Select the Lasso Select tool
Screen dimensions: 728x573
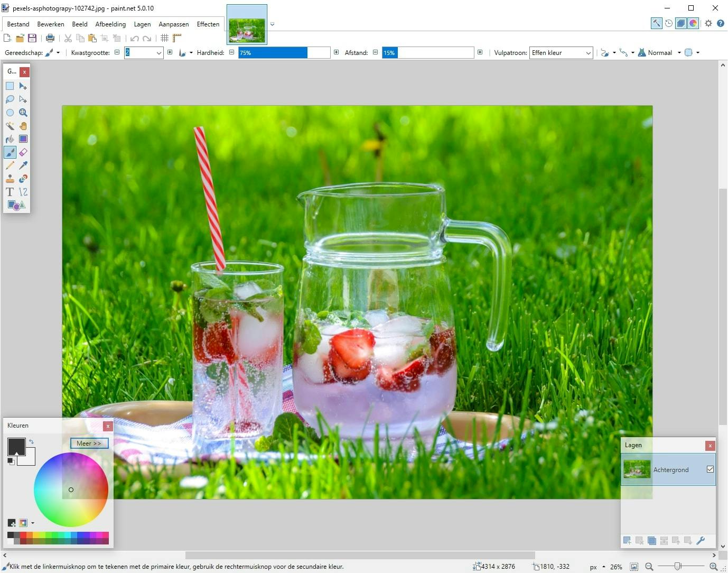pos(10,99)
